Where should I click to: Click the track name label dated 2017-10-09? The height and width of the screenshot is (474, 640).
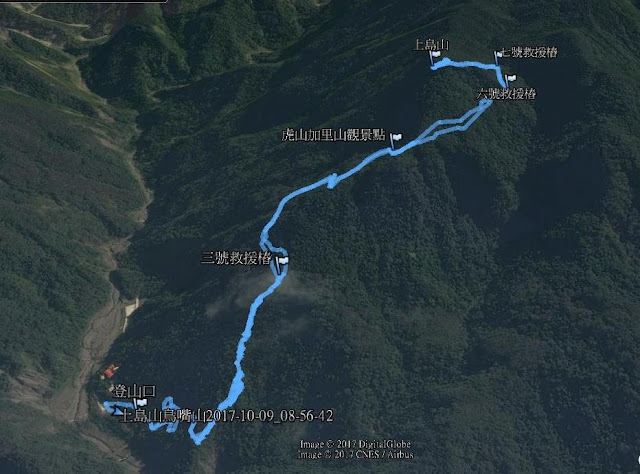pos(228,416)
